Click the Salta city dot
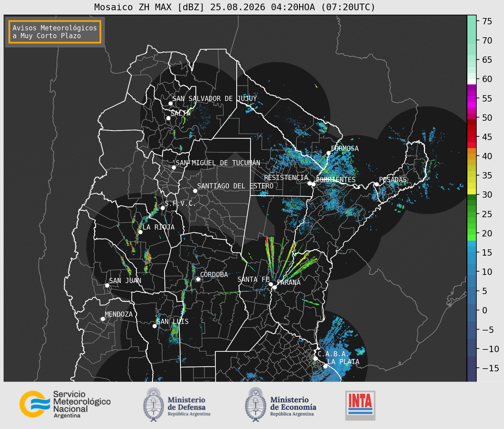This screenshot has width=504, height=429. [168, 118]
